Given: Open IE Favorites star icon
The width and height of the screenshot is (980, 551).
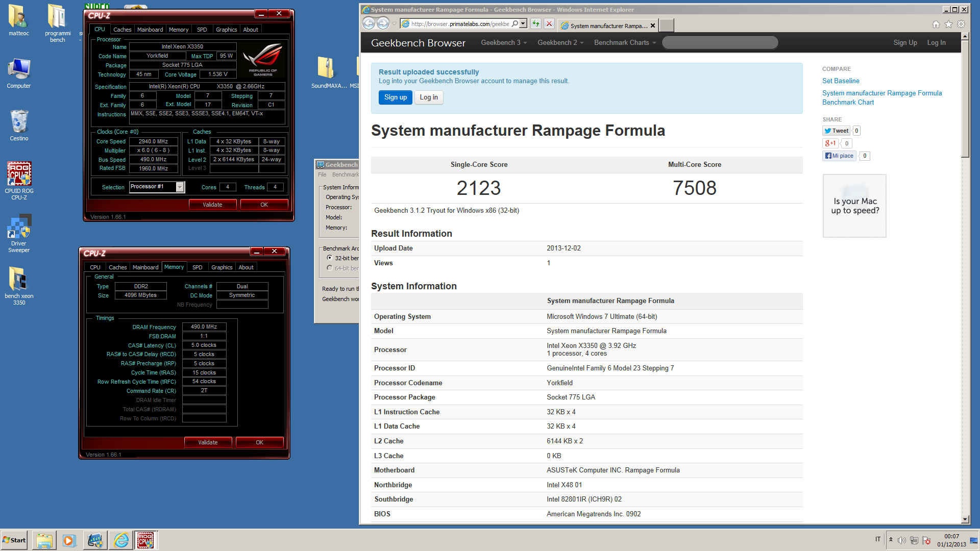Looking at the screenshot, I should 948,24.
